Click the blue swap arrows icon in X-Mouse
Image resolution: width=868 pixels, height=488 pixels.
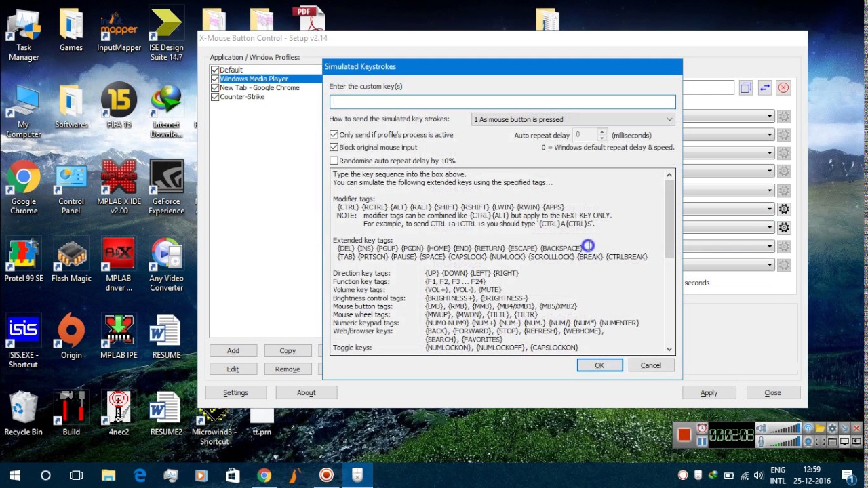tap(764, 87)
